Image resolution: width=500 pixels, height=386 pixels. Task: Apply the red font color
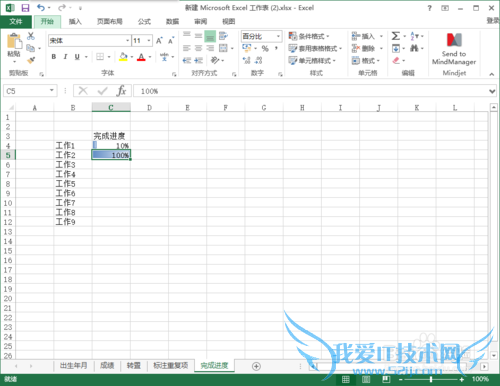[141, 57]
